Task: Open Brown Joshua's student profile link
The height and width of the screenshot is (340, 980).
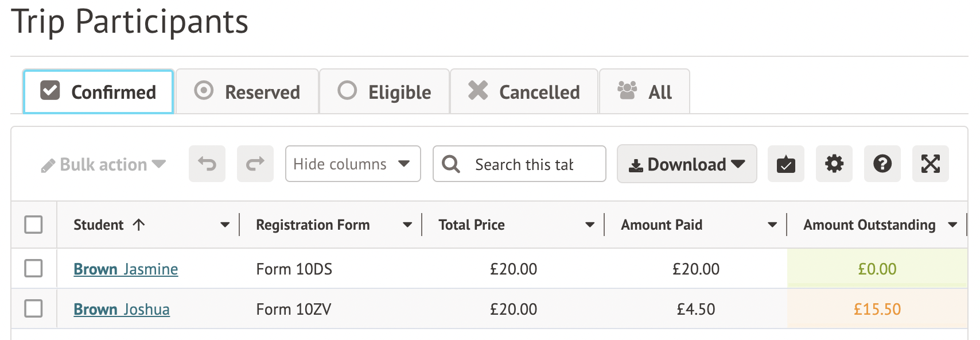Action: click(x=122, y=309)
